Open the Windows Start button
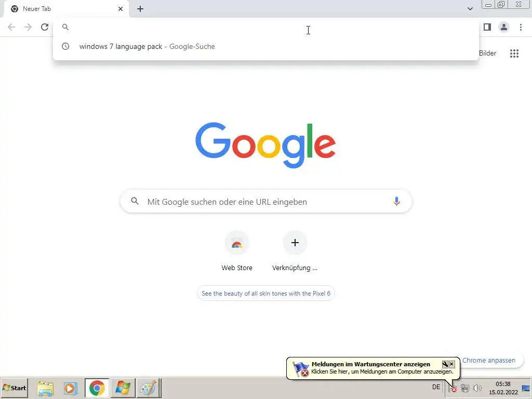Image resolution: width=532 pixels, height=399 pixels. pyautogui.click(x=14, y=388)
